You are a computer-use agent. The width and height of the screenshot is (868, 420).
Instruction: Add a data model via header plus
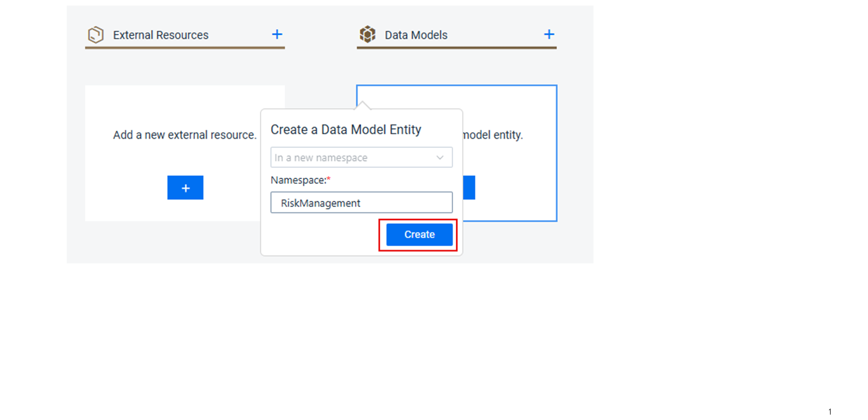[549, 34]
